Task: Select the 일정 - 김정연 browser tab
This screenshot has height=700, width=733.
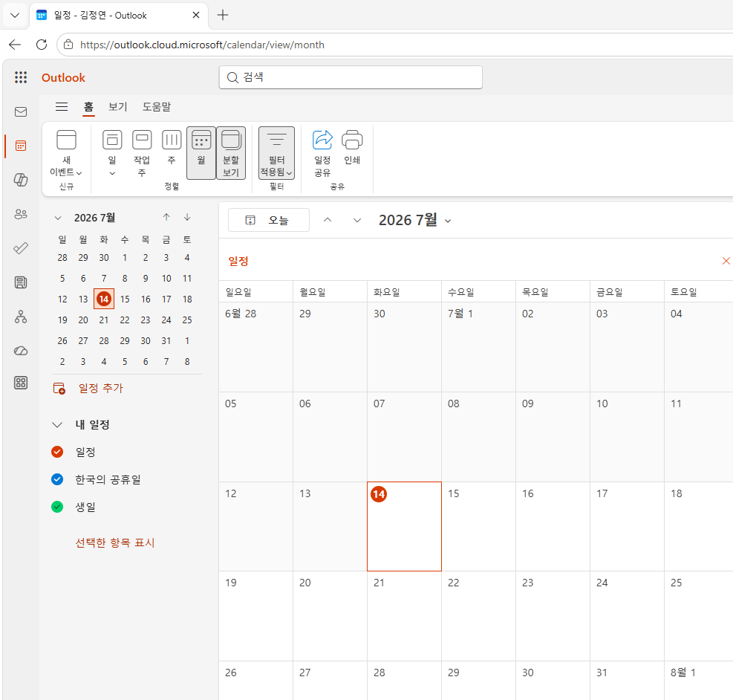Action: [x=120, y=15]
